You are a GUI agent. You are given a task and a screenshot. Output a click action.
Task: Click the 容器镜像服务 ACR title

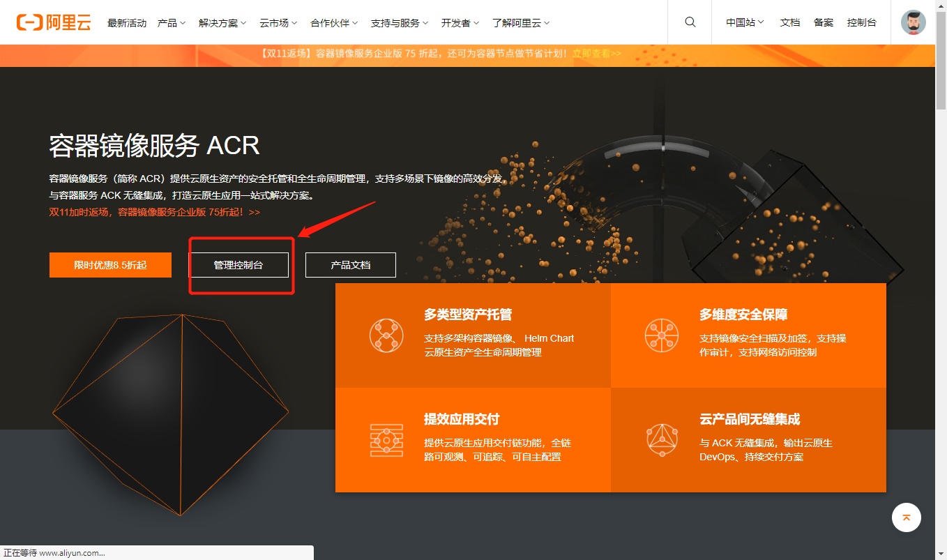pyautogui.click(x=154, y=146)
